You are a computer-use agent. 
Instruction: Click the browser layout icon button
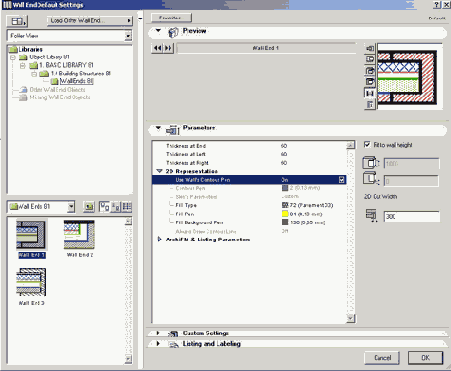point(17,21)
